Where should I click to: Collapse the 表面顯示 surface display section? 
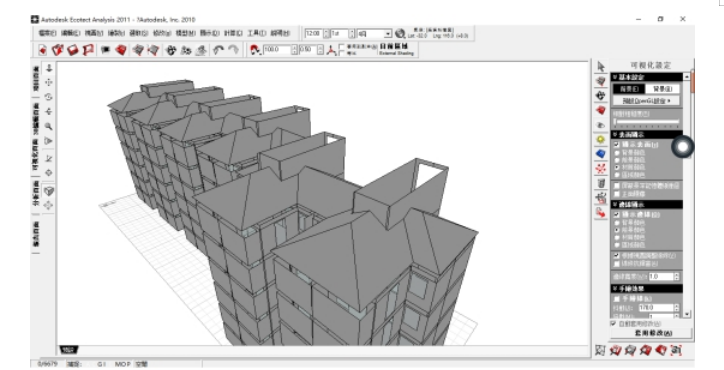coord(647,134)
